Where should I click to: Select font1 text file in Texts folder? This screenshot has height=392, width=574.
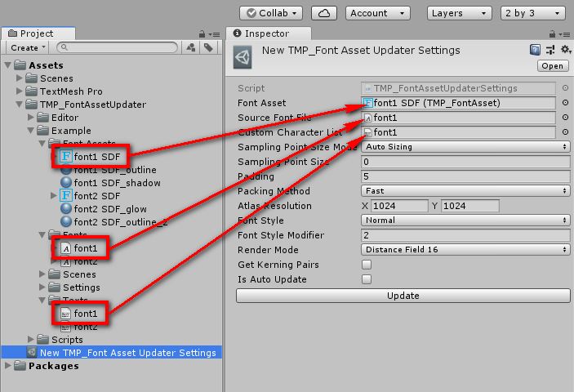79,314
